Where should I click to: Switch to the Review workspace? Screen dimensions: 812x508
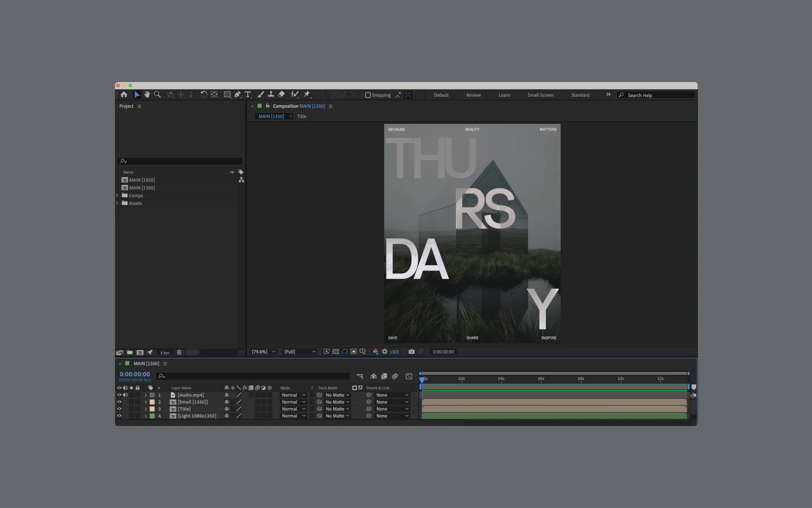tap(473, 95)
